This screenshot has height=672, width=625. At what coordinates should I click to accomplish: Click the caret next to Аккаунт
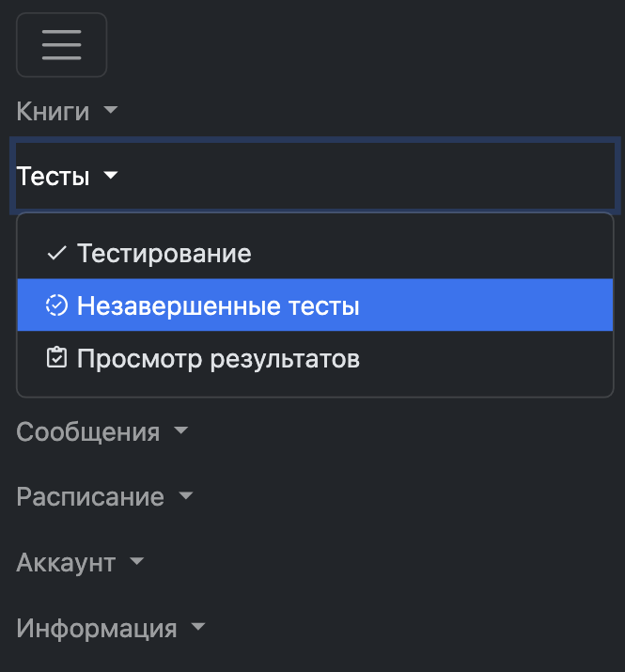pyautogui.click(x=137, y=562)
